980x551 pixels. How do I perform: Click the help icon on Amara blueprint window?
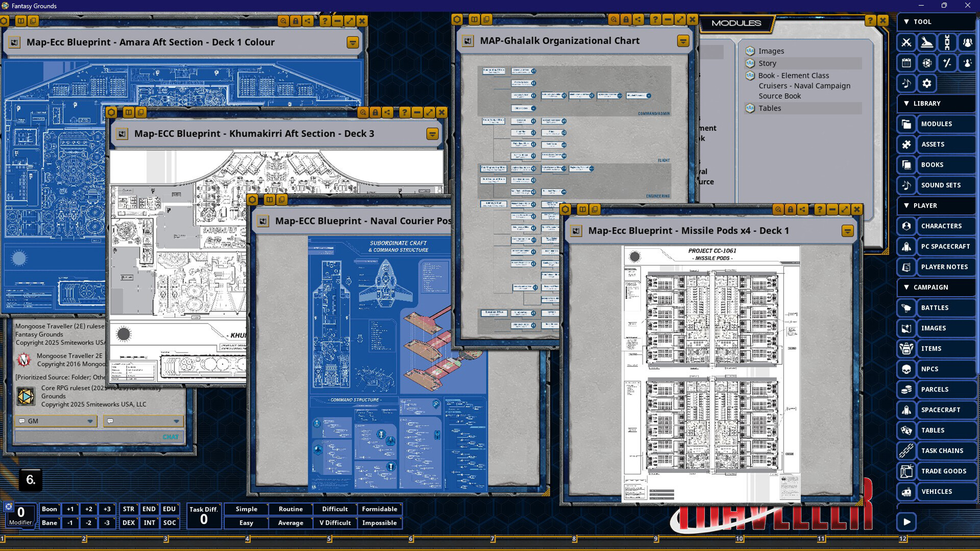[325, 21]
